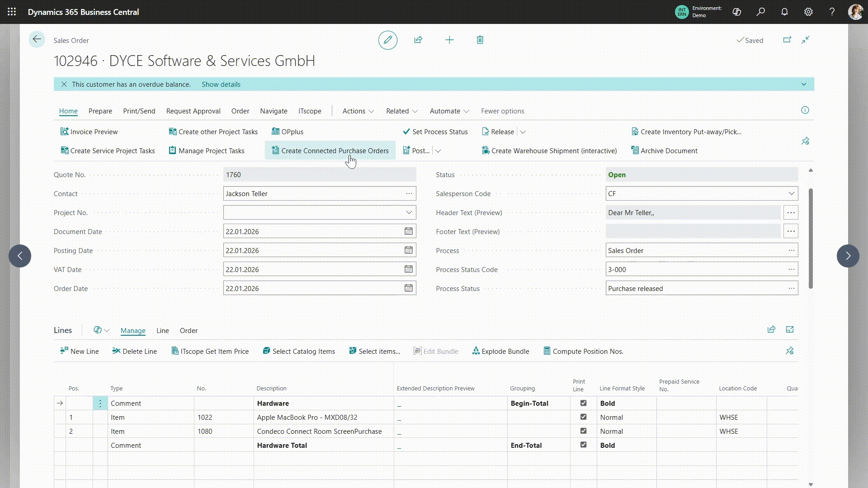This screenshot has height=488, width=868.
Task: Expand the Project No. dropdown
Action: [409, 212]
